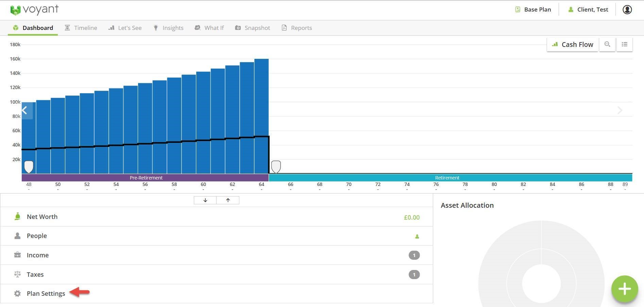Click the green person icon in People row

417,236
